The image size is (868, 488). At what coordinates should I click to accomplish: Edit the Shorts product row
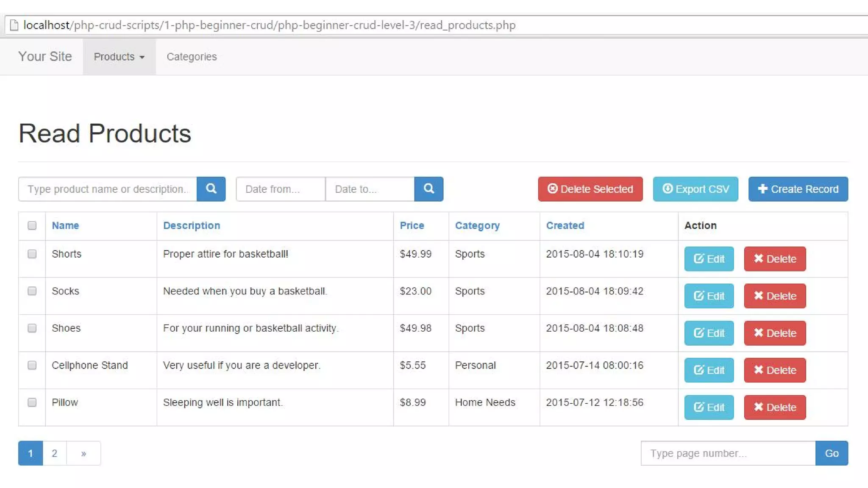(x=709, y=259)
